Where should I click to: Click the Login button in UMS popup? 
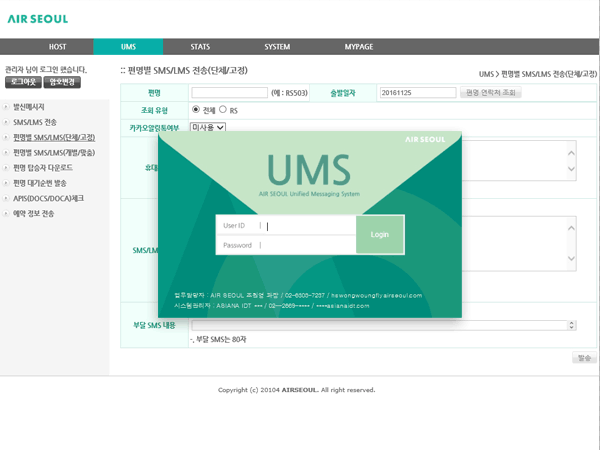point(380,235)
